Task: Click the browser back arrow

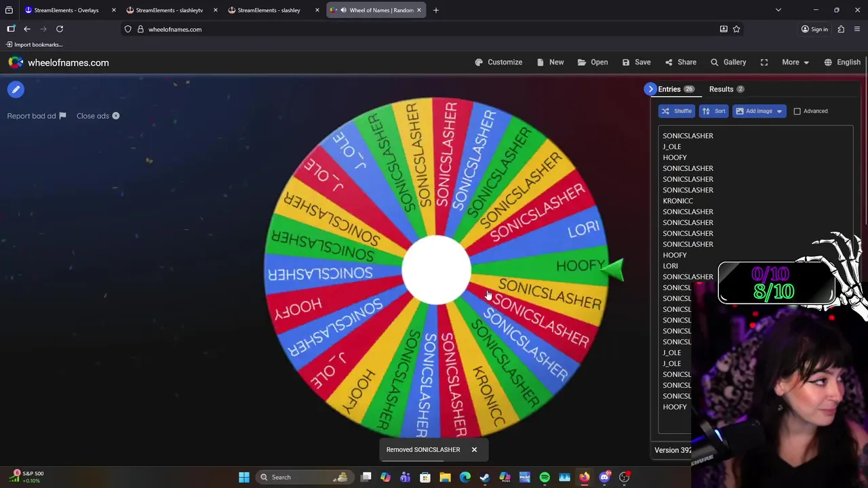Action: 27,29
